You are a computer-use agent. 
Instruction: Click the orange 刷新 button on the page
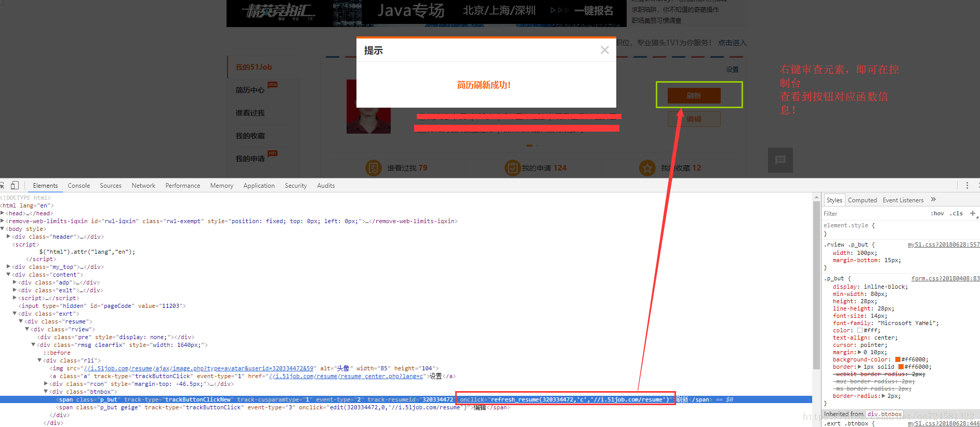click(694, 96)
